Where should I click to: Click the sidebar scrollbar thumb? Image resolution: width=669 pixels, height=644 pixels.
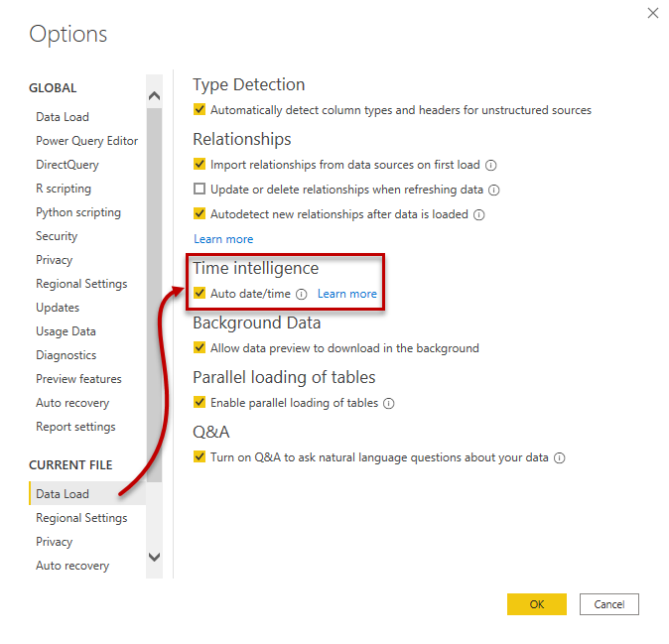coord(154,295)
